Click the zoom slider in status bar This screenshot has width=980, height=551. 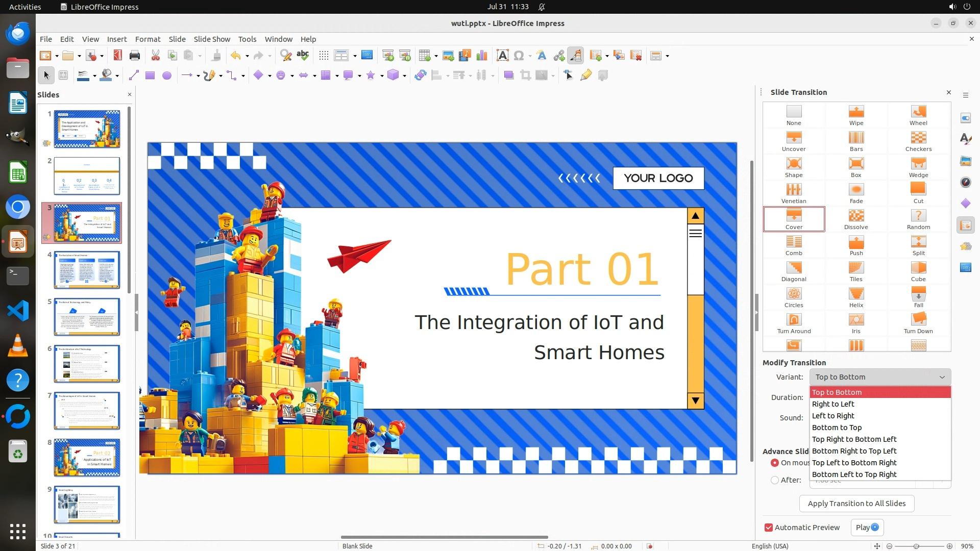pyautogui.click(x=916, y=546)
